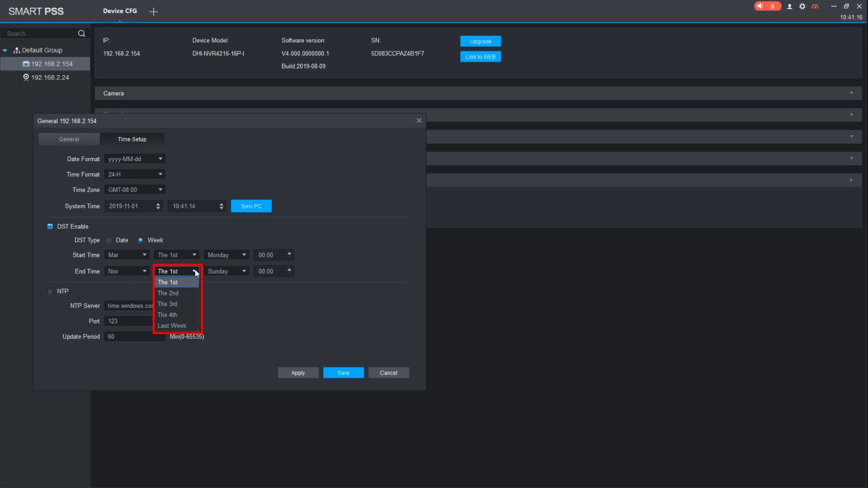Select the Date DST type radio
Image resolution: width=868 pixels, height=488 pixels.
pyautogui.click(x=109, y=240)
